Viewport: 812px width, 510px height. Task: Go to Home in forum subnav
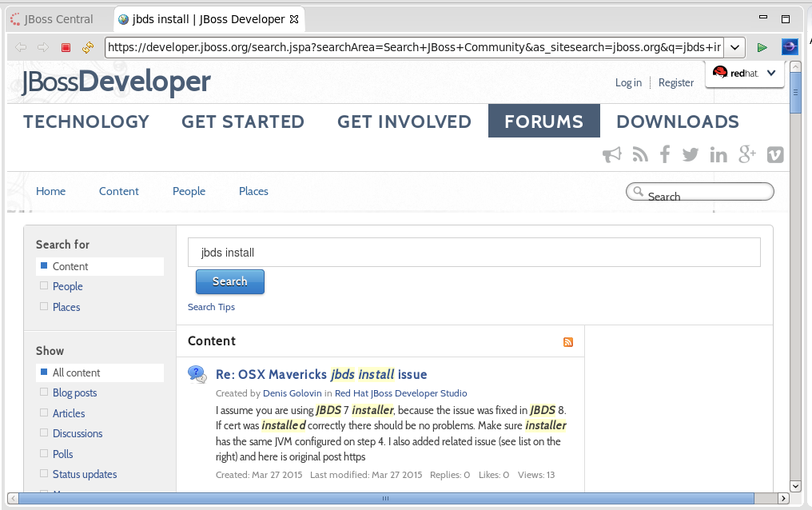coord(51,191)
